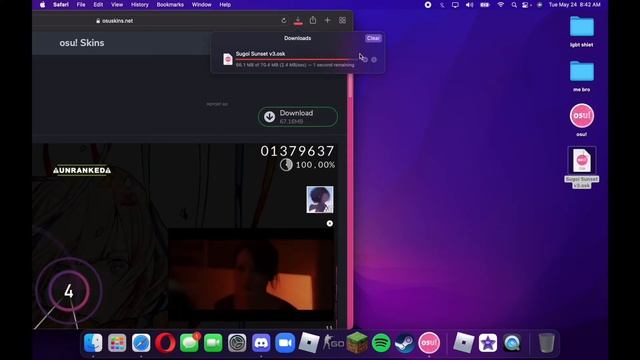Screen dimensions: 640x360
Task: Open the osu! Skins site title link
Action: pyautogui.click(x=82, y=43)
